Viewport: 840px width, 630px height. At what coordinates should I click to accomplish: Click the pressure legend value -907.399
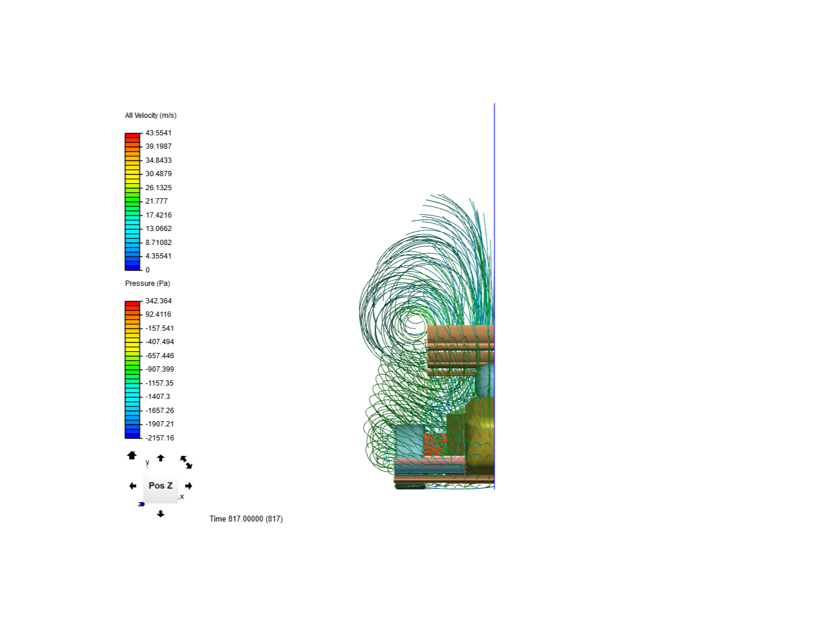click(160, 369)
